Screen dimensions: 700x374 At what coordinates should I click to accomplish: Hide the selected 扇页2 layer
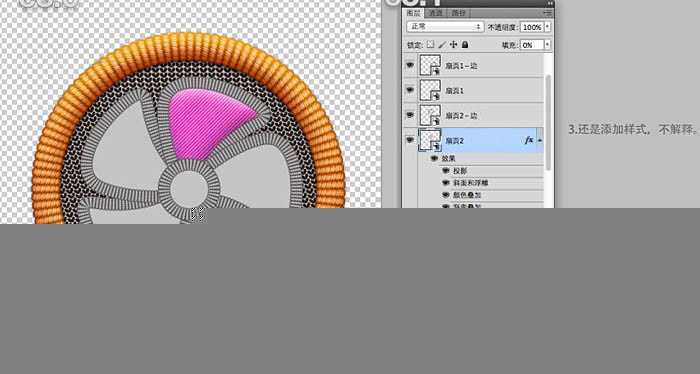click(410, 140)
